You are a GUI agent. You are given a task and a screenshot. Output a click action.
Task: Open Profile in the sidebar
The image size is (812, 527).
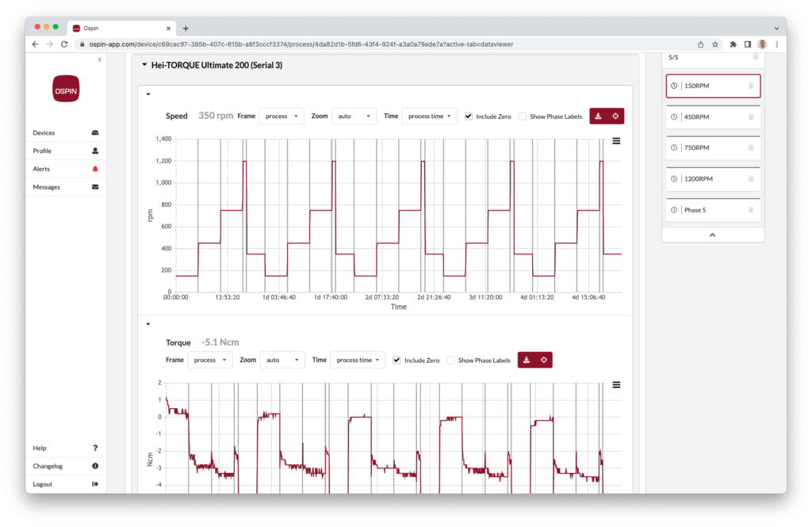pos(65,151)
